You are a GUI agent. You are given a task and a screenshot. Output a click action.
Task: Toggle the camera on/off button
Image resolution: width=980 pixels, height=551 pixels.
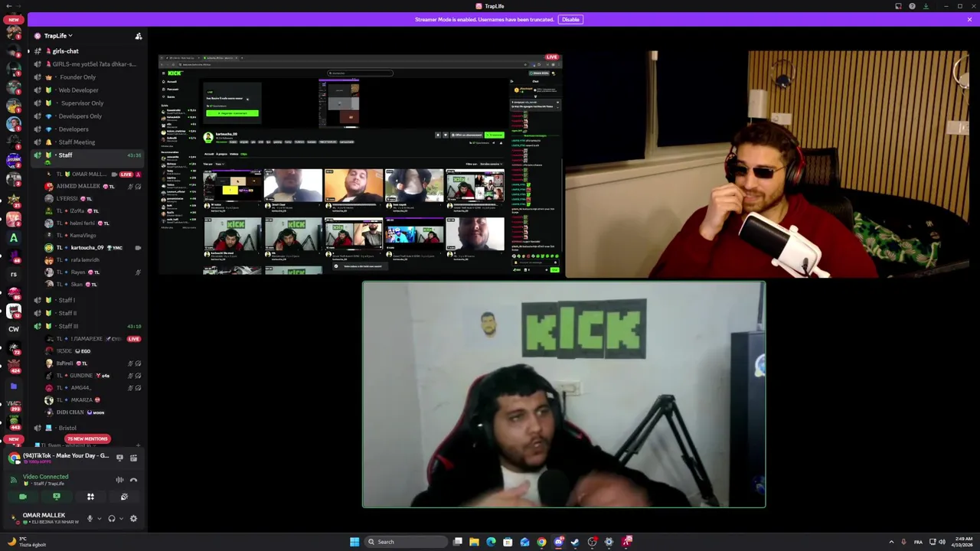tap(23, 497)
